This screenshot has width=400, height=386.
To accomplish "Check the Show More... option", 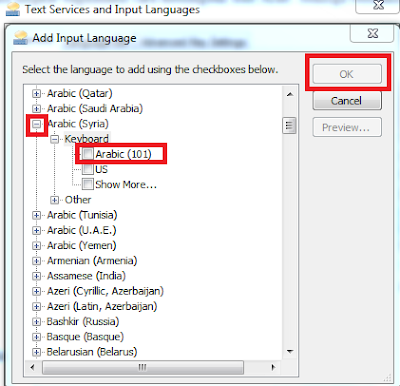I will tap(88, 184).
